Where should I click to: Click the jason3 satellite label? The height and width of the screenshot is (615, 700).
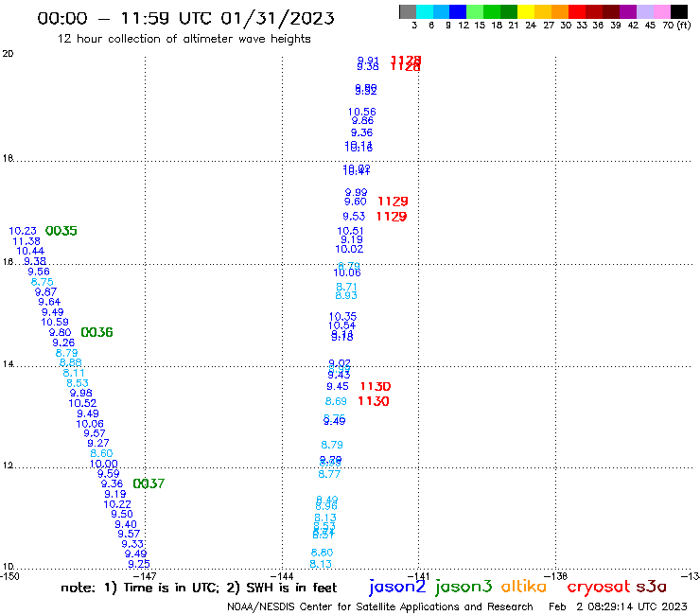[464, 587]
